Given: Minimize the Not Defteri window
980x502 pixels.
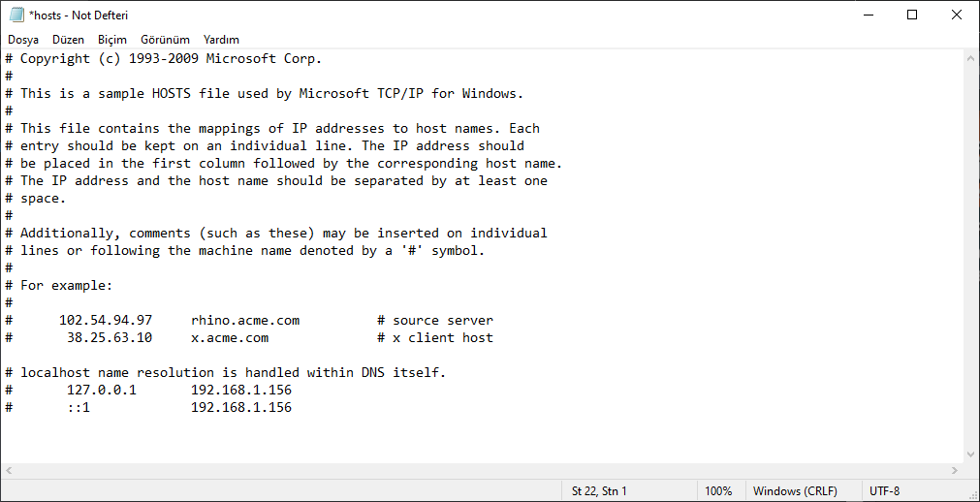Looking at the screenshot, I should coord(868,15).
